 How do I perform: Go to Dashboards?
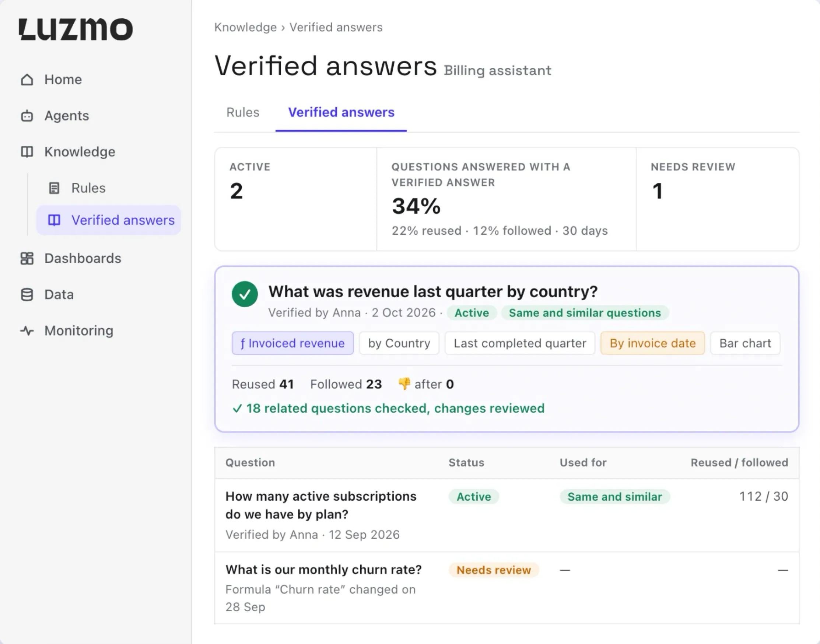click(83, 258)
